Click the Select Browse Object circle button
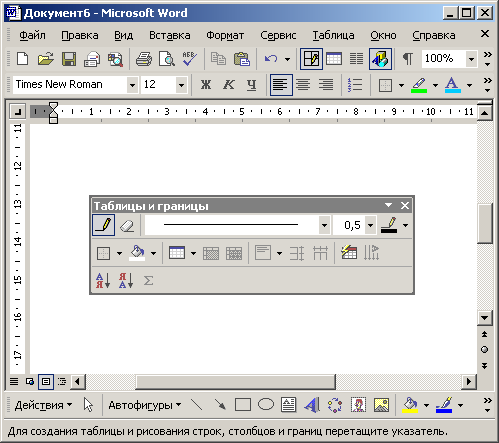The height and width of the screenshot is (443, 499). tap(484, 350)
